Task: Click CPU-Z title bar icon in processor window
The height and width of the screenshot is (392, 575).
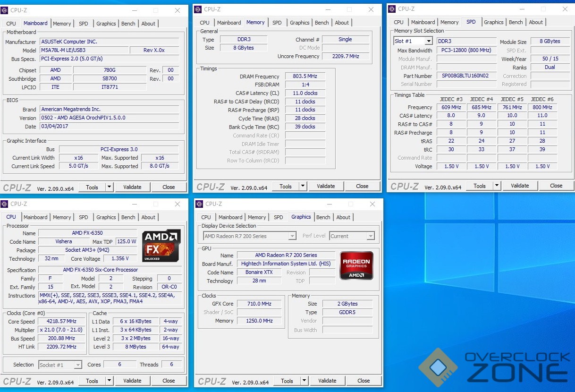Action: pyautogui.click(x=5, y=204)
